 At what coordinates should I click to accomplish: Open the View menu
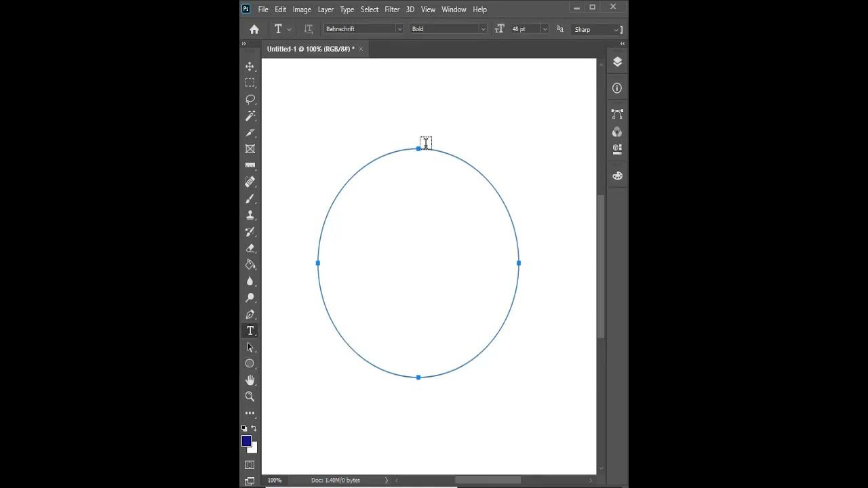click(428, 9)
